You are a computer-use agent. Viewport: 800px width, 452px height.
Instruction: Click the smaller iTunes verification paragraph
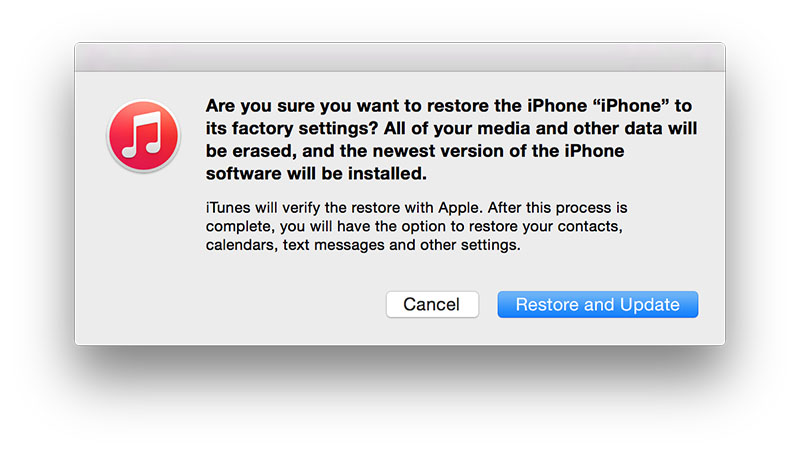(x=415, y=226)
